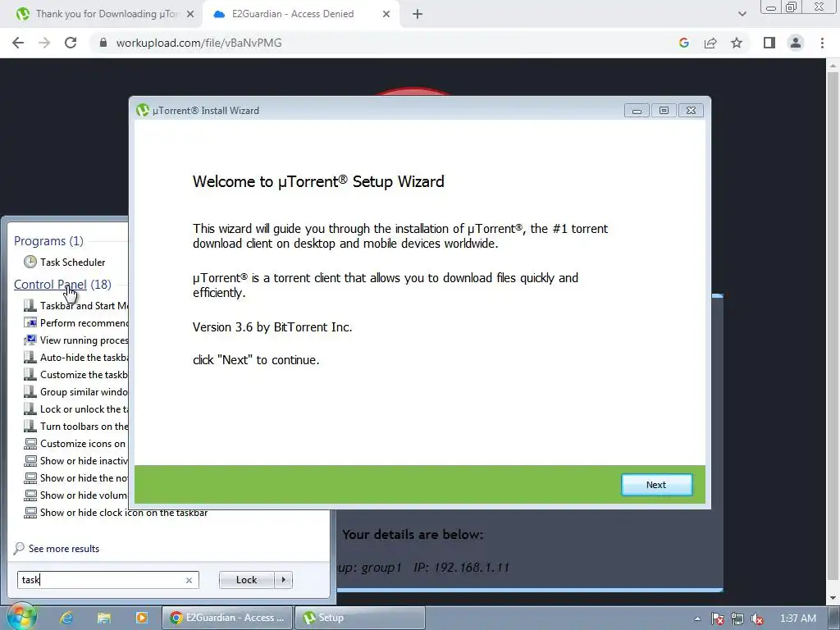Maximize the µTorrent Install Wizard window

[664, 111]
